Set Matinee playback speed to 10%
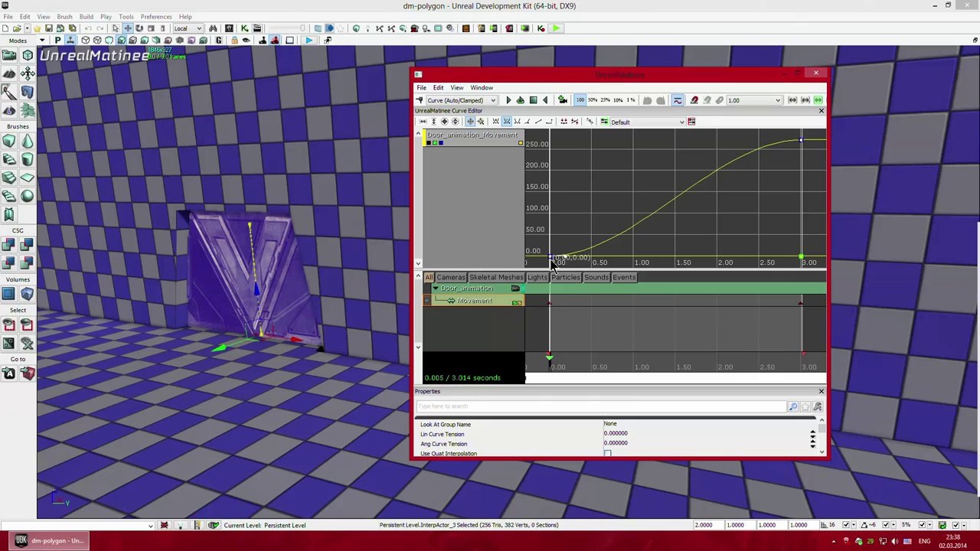The width and height of the screenshot is (980, 551). [x=618, y=100]
